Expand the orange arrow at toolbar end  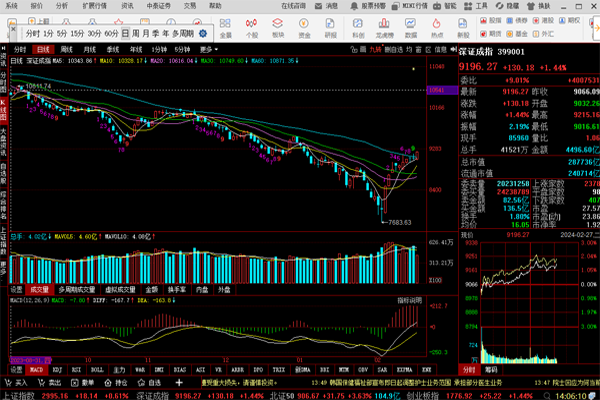pos(596,28)
